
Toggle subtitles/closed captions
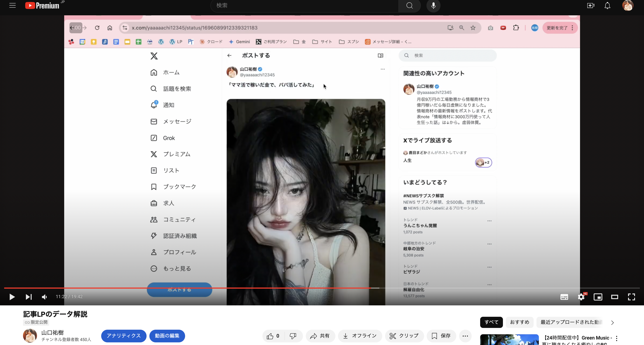tap(564, 297)
